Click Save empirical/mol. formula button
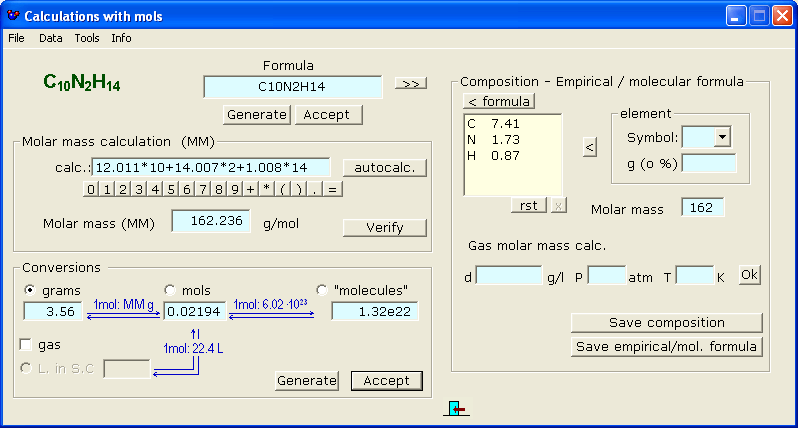Screen dimensions: 798x428 point(667,347)
